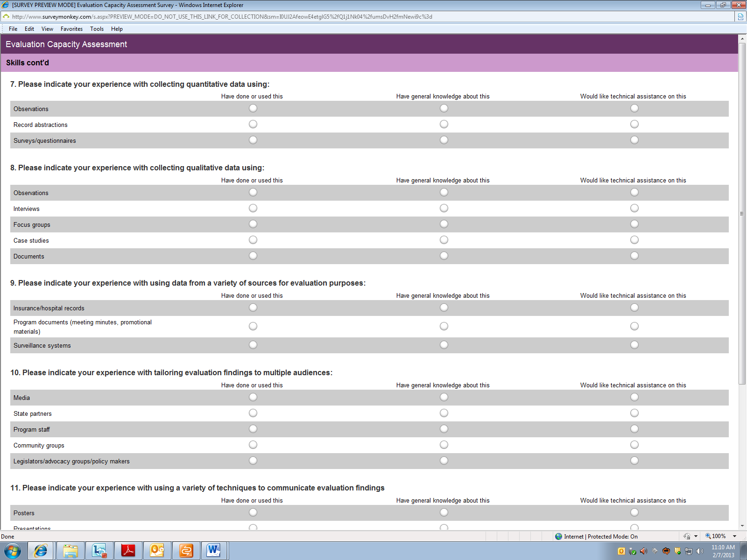Click the network icon in system tray
747x560 pixels.
click(688, 551)
